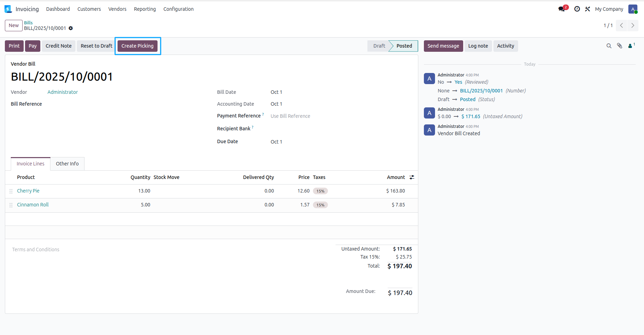Click the BILL/2025/10/0001 number in chatter log
Viewport: 644px width, 335px height.
481,91
